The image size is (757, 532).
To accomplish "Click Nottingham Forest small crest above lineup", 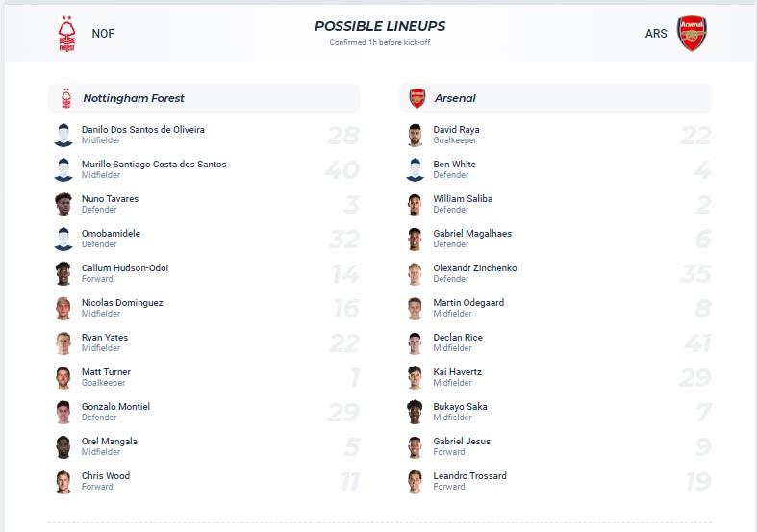I will [65, 98].
